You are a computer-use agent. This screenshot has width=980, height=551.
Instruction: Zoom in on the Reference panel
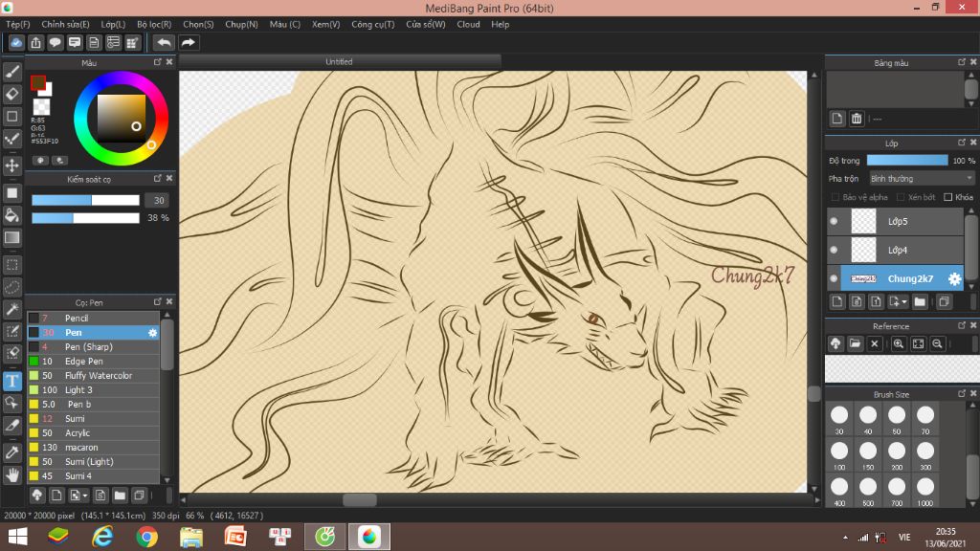[898, 343]
